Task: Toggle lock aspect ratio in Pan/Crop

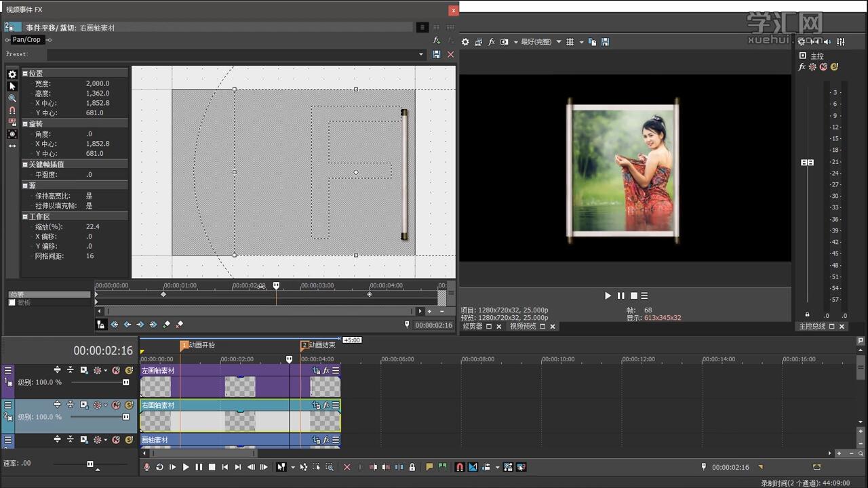Action: click(x=12, y=122)
